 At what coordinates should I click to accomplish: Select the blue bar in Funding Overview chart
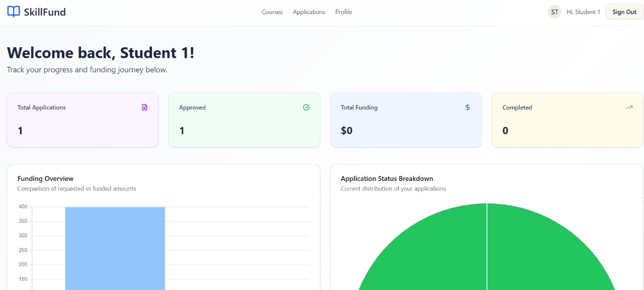pos(115,248)
